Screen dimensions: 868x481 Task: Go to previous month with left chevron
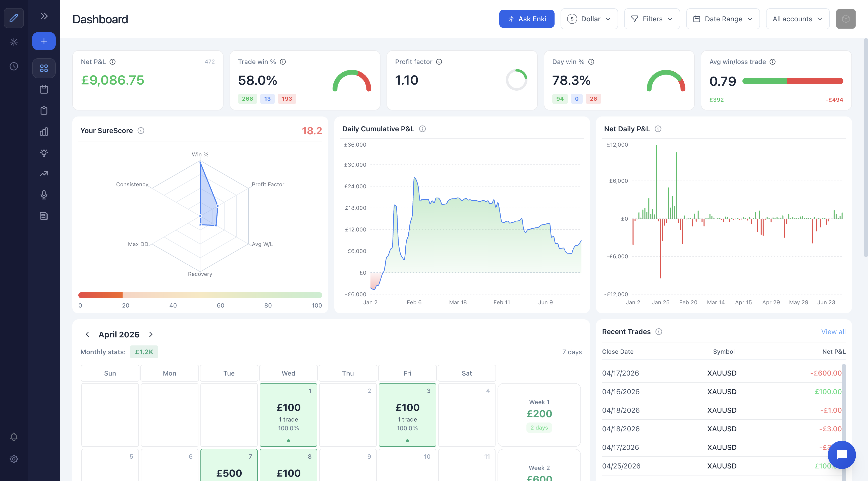click(x=87, y=334)
